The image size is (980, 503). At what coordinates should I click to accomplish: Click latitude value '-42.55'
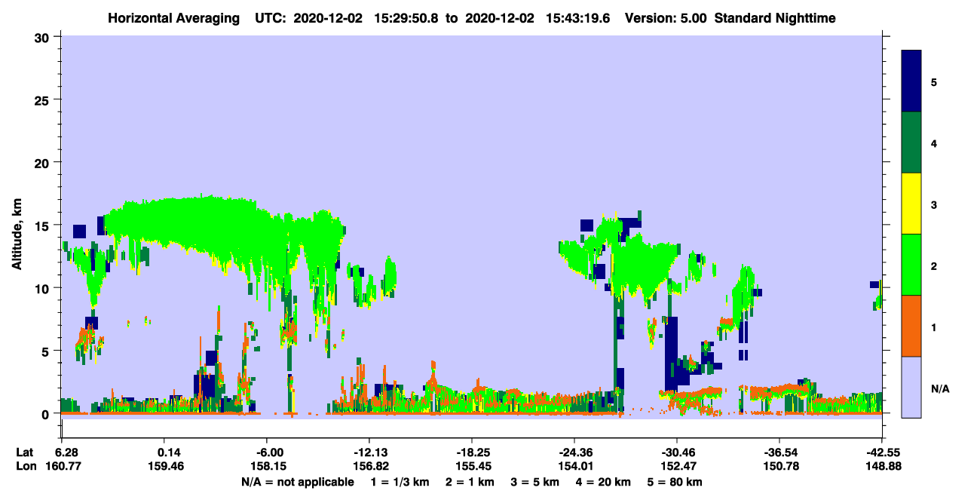click(x=882, y=452)
